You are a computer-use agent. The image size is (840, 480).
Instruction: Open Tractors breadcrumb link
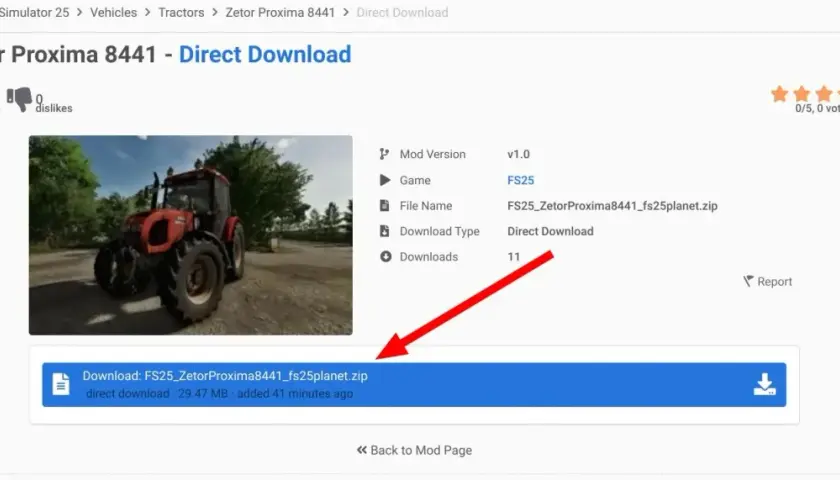(181, 12)
